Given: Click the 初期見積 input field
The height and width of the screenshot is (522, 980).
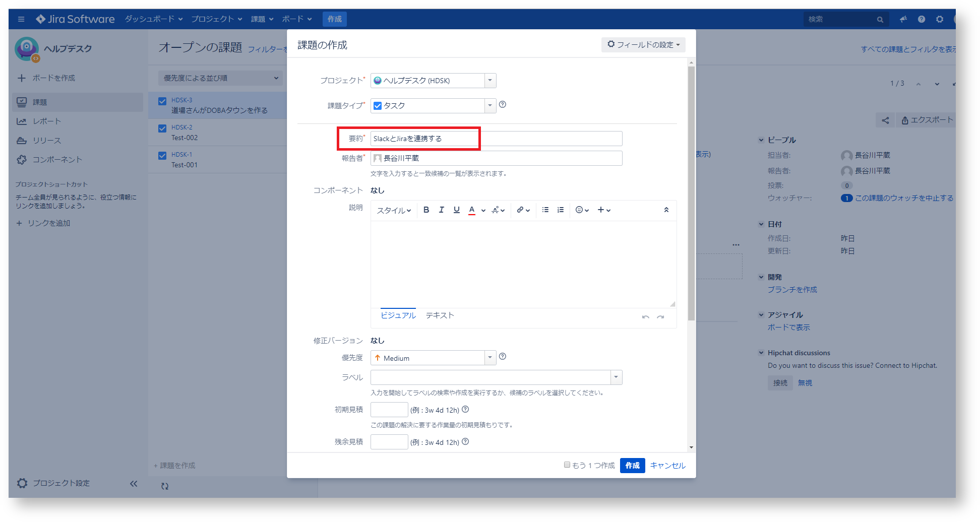Looking at the screenshot, I should [389, 410].
